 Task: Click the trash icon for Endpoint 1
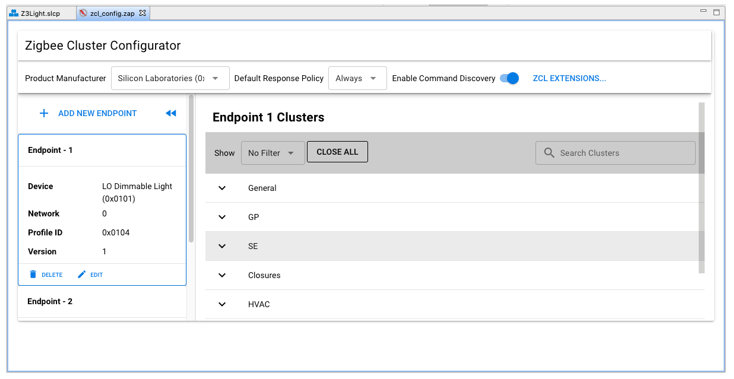pyautogui.click(x=33, y=274)
